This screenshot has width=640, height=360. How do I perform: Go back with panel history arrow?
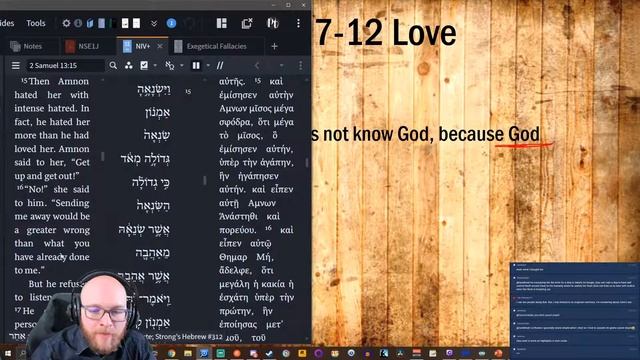pyautogui.click(x=257, y=65)
